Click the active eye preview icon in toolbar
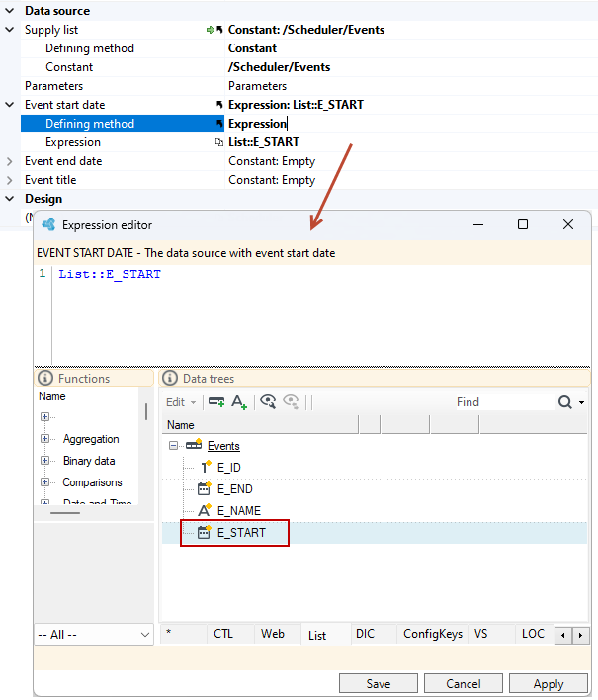The width and height of the screenshot is (598, 700). [x=268, y=401]
